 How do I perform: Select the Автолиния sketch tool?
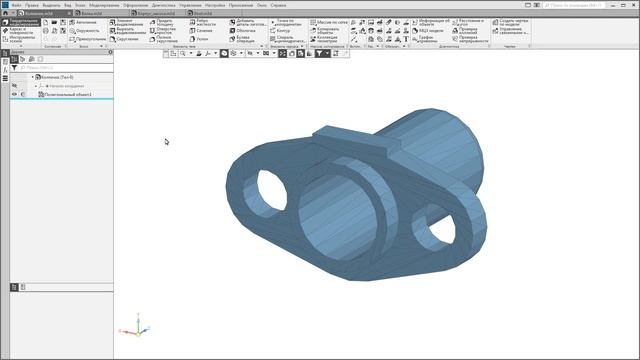(x=83, y=22)
